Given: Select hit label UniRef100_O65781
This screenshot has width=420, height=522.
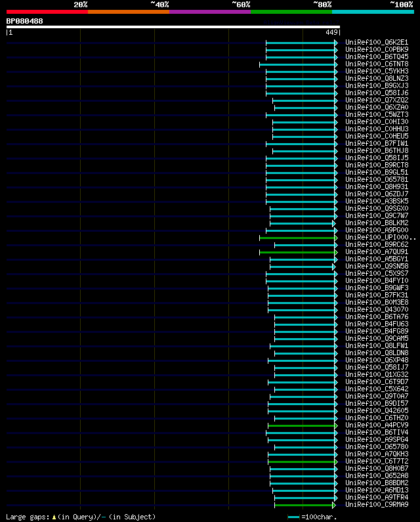Looking at the screenshot, I should [x=377, y=179].
